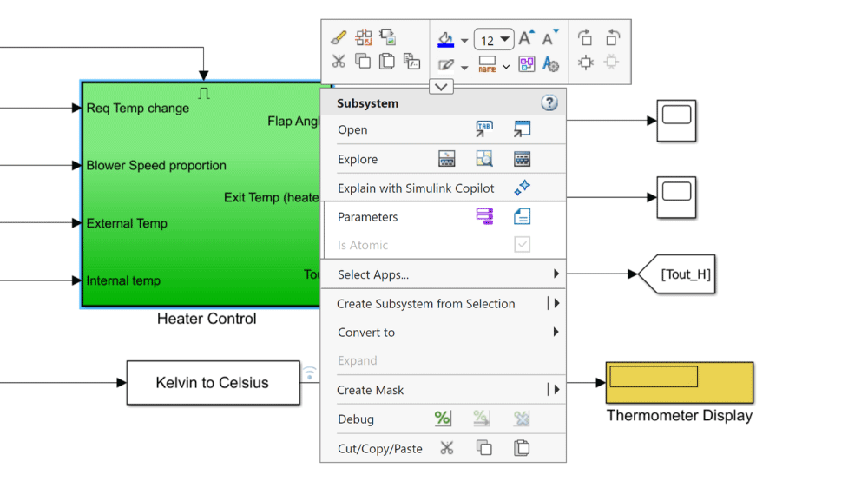Toggle the Is Atomic checkbox
The width and height of the screenshot is (868, 488).
coord(522,245)
